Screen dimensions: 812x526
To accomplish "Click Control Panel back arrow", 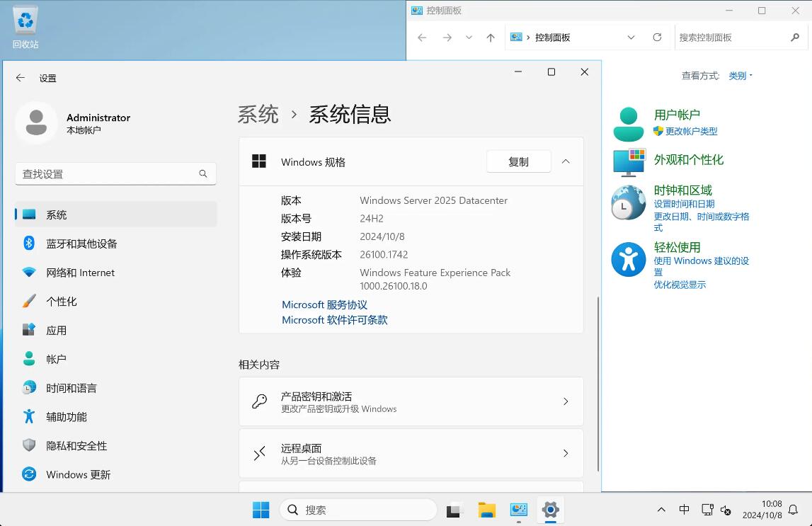I will 422,38.
